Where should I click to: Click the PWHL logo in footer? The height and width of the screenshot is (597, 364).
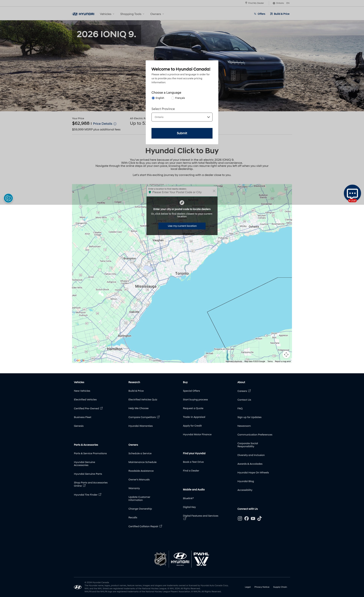click(x=201, y=559)
